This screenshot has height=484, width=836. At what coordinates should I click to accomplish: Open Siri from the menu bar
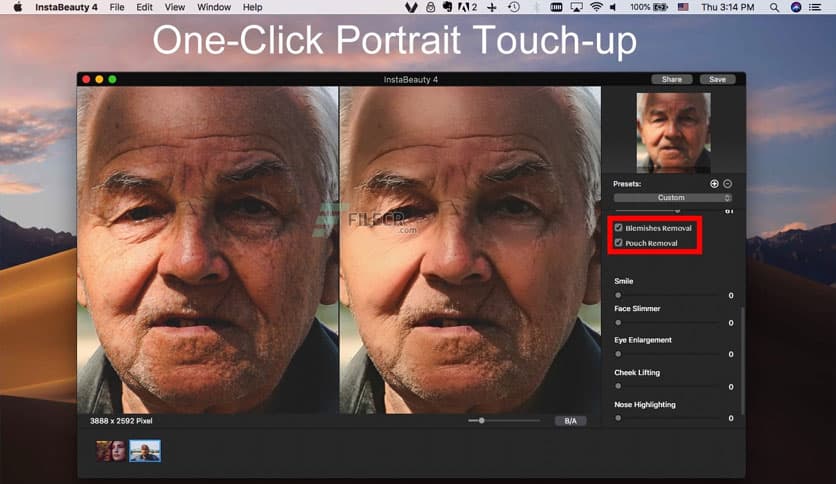pyautogui.click(x=796, y=7)
